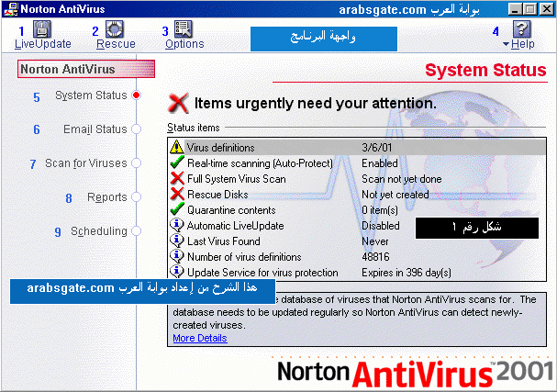Image resolution: width=557 pixels, height=392 pixels.
Task: Minimize the Norton AntiVirus window
Action: [515, 9]
